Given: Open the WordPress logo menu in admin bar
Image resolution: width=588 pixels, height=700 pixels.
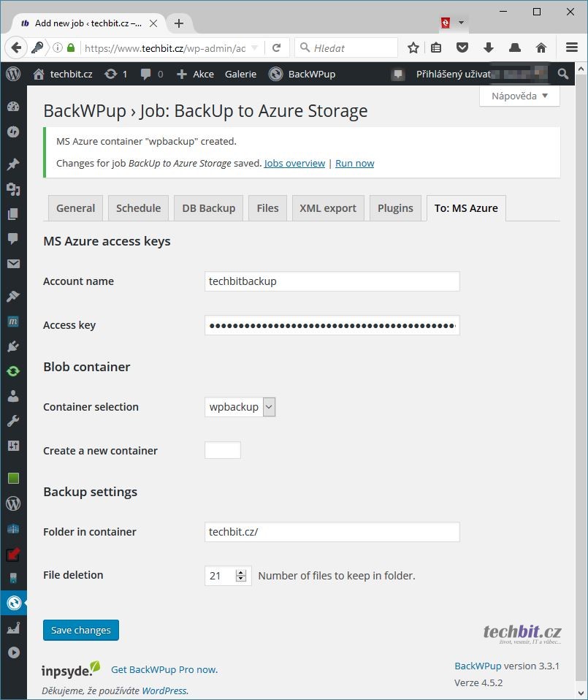Looking at the screenshot, I should coord(13,74).
